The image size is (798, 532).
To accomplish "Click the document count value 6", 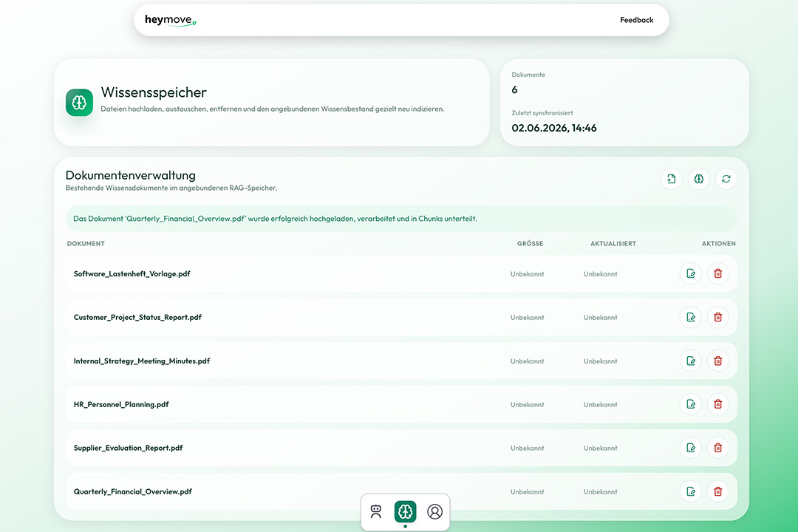I will (x=514, y=89).
